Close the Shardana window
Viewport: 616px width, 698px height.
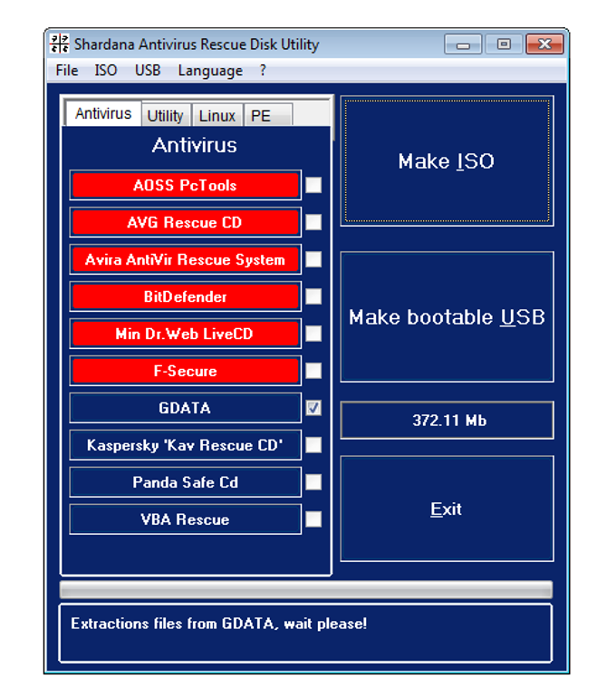tap(544, 44)
